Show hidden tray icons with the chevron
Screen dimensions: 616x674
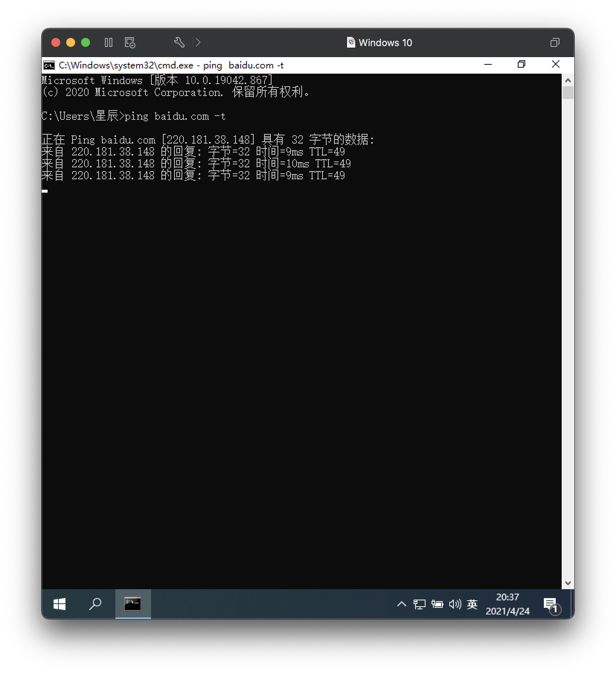tap(402, 604)
